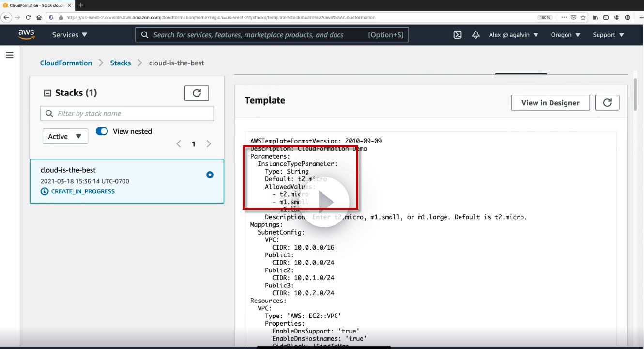Click the AWSTemplateFormatVersion: 2010-09-09 line
Image resolution: width=644 pixels, height=349 pixels.
point(316,141)
